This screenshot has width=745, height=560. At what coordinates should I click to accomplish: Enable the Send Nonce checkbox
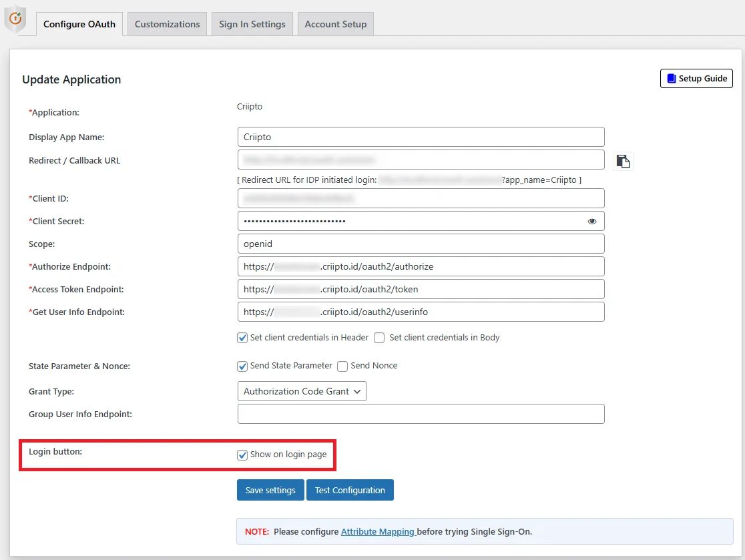[342, 366]
